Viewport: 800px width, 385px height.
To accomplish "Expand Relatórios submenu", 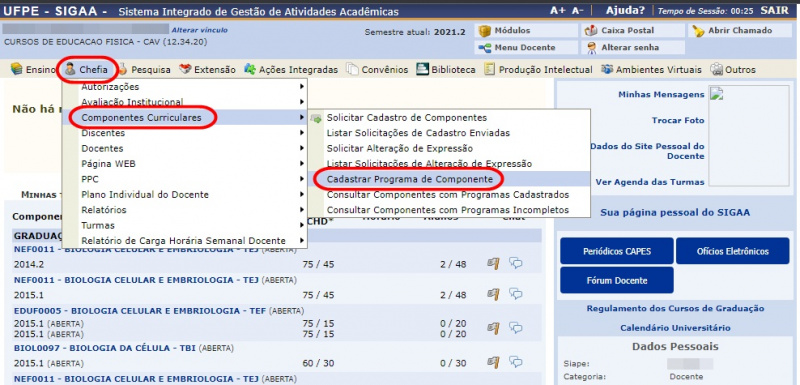I will pos(185,210).
